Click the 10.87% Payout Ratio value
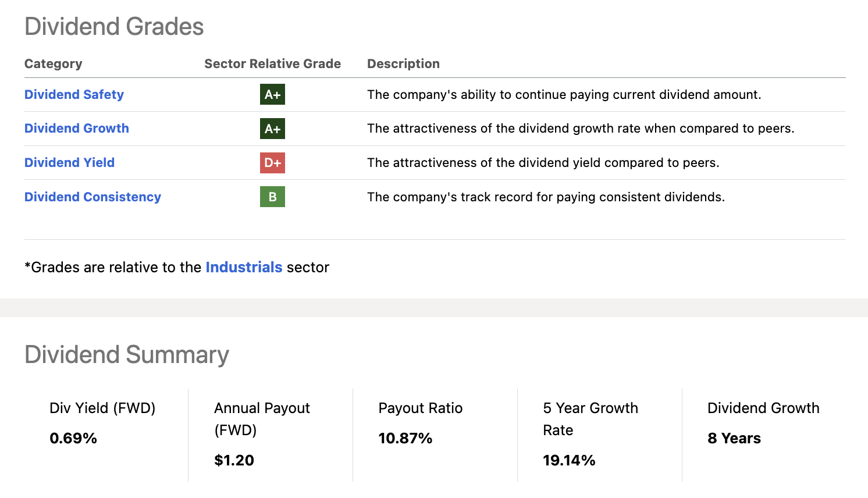Viewport: 868px width, 498px height. pos(405,438)
